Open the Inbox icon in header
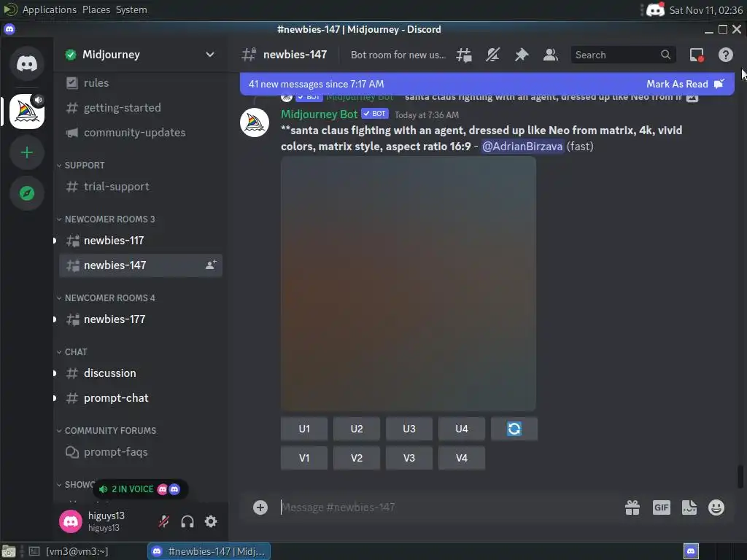Viewport: 747px width, 560px height. tap(697, 55)
